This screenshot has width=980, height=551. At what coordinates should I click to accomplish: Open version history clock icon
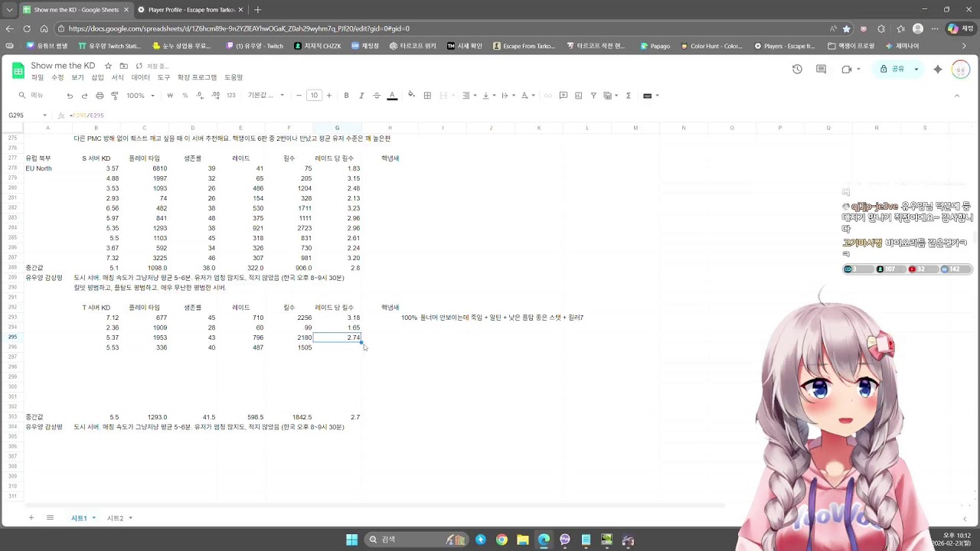pyautogui.click(x=797, y=69)
